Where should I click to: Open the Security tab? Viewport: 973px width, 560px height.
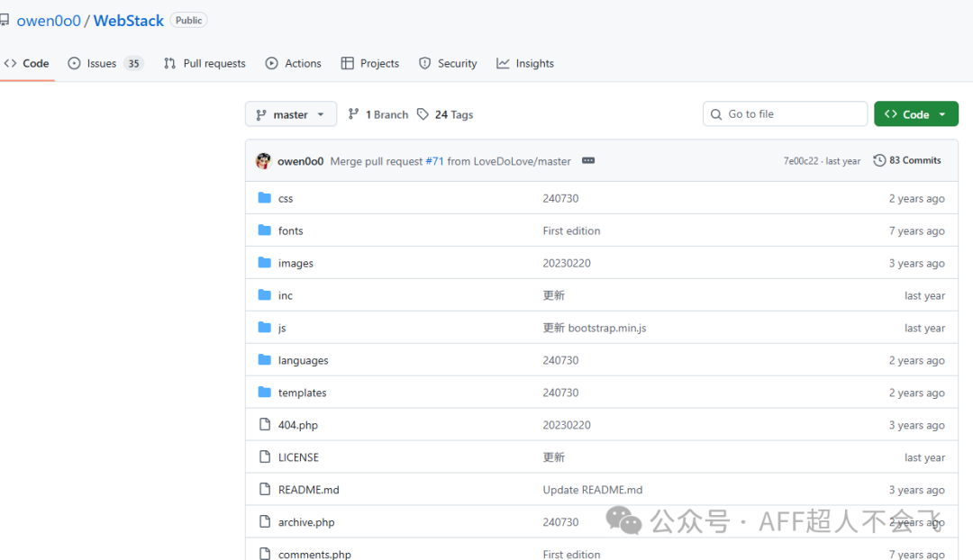[x=448, y=63]
